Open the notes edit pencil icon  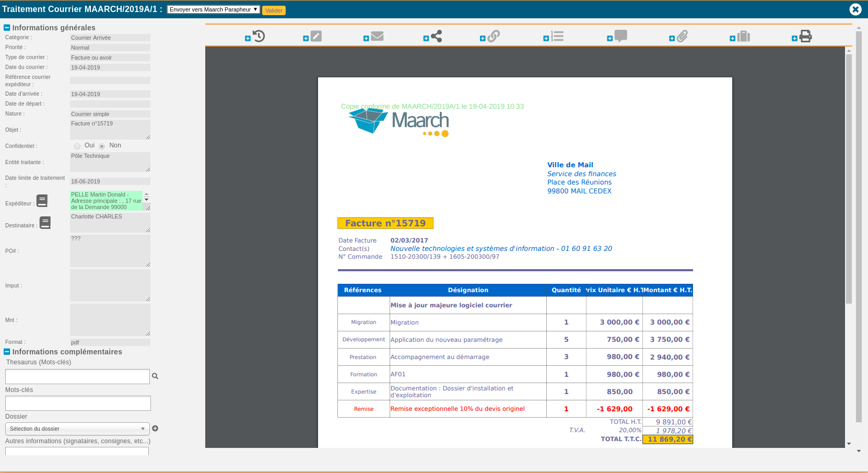316,36
